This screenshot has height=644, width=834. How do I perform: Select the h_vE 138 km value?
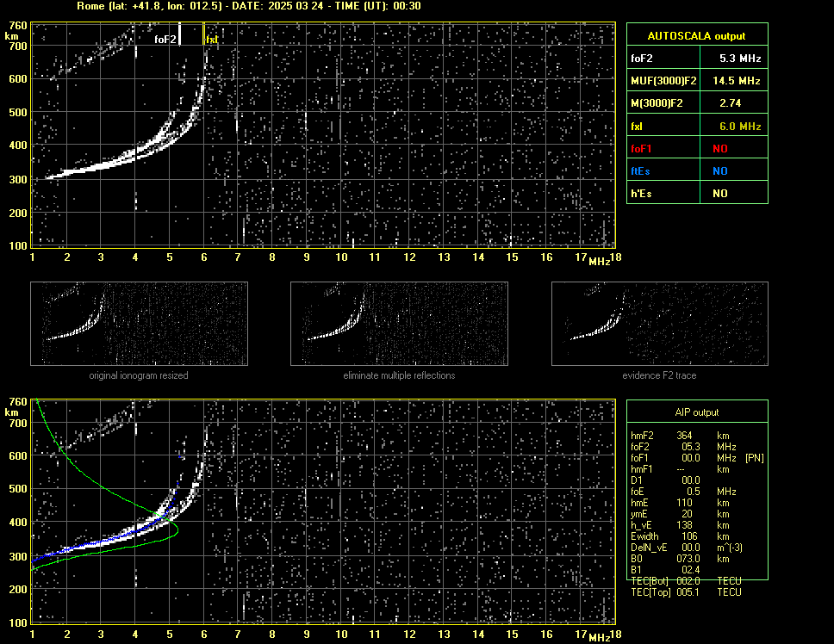tap(684, 525)
